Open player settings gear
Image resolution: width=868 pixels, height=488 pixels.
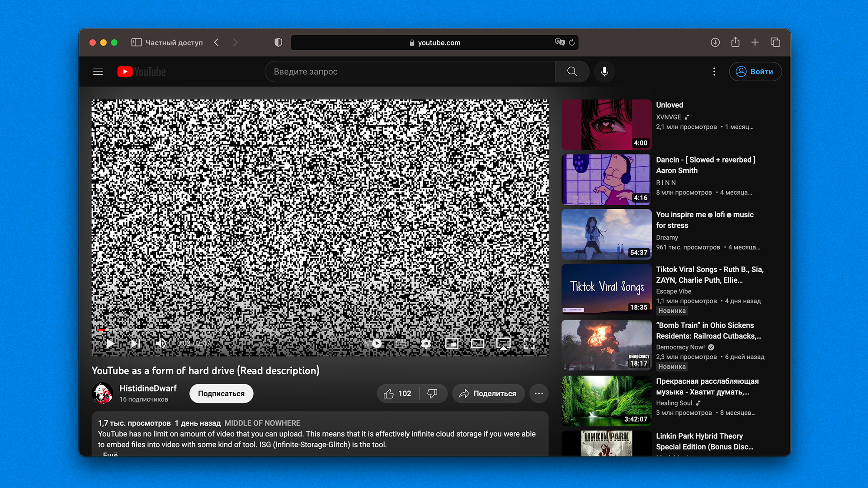(426, 343)
